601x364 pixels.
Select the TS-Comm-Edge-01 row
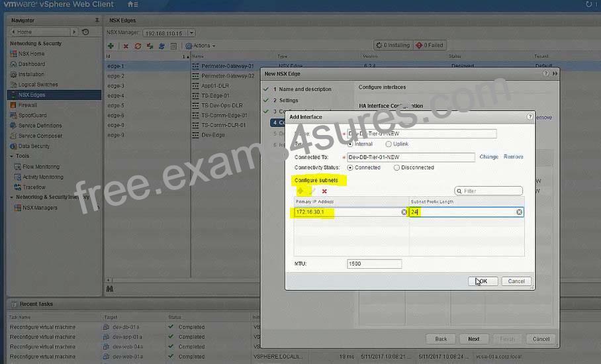coord(224,115)
